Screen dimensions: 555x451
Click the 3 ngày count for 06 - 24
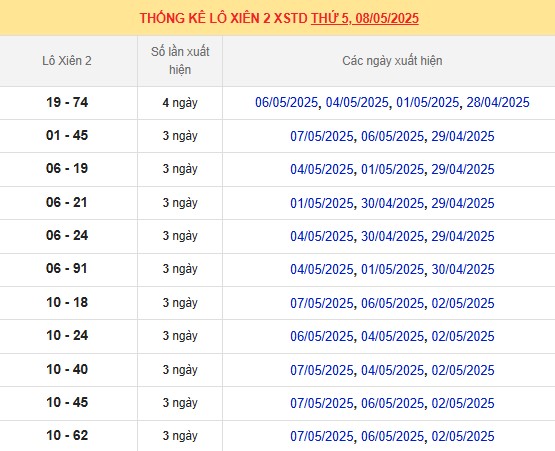180,236
